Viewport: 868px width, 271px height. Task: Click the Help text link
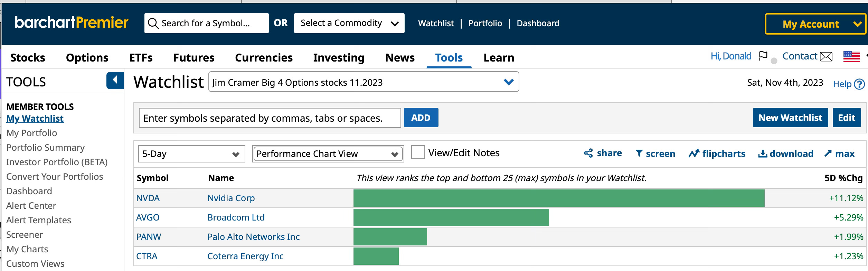coord(842,84)
